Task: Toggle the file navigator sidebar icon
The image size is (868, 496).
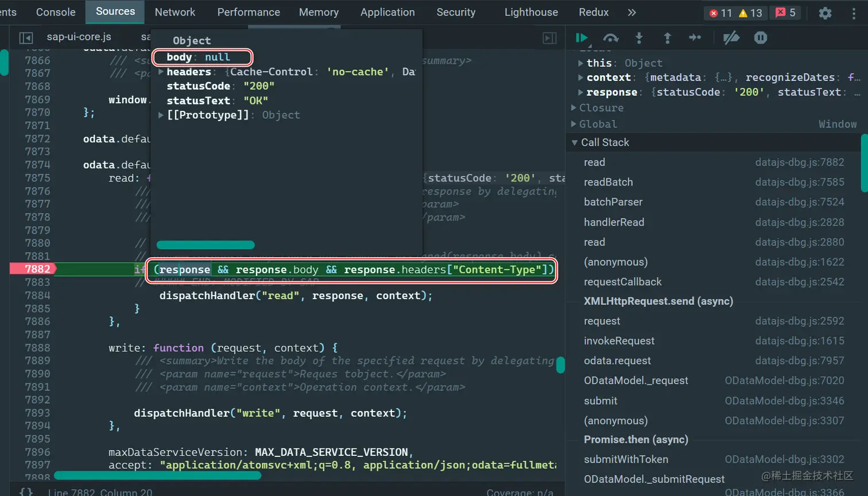Action: pyautogui.click(x=26, y=37)
